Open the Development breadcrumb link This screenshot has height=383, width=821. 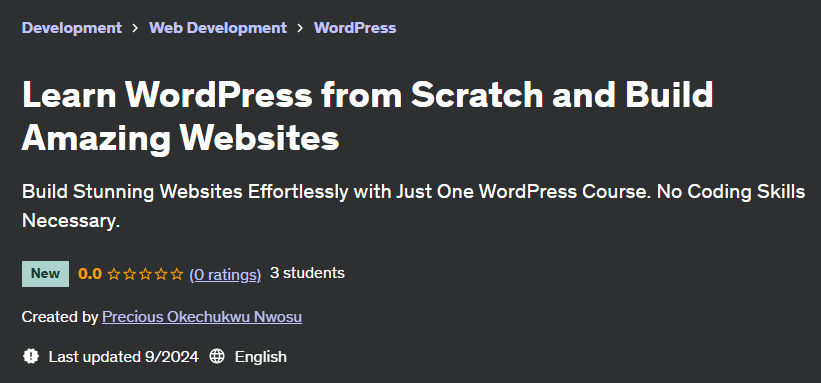tap(72, 28)
